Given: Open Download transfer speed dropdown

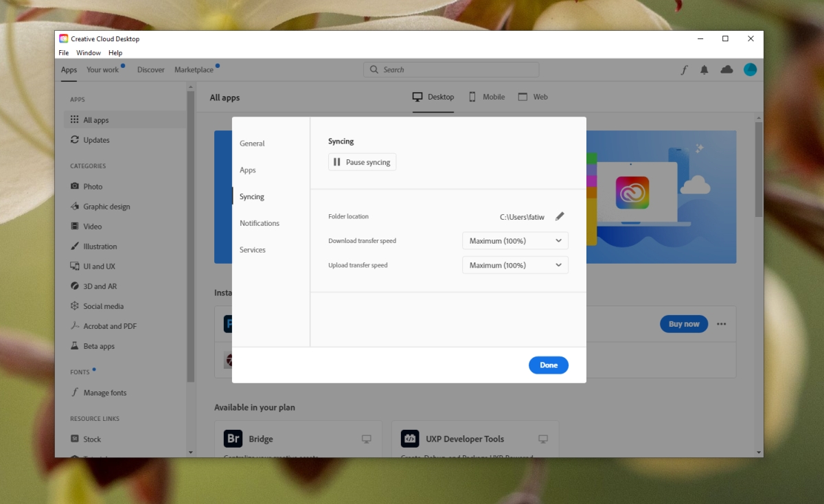Looking at the screenshot, I should coord(515,241).
